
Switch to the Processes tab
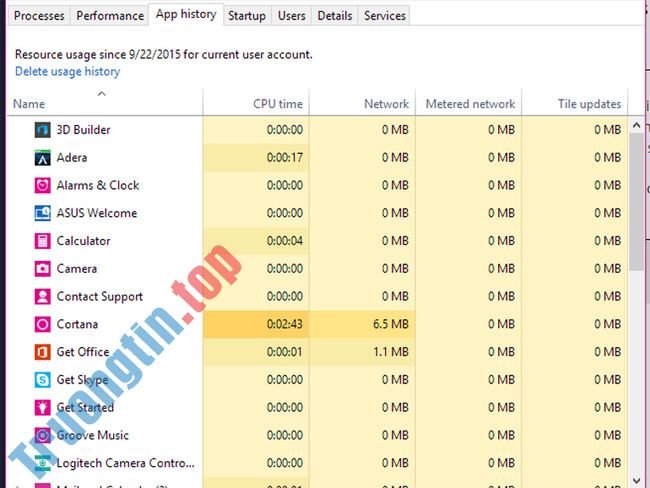(39, 16)
